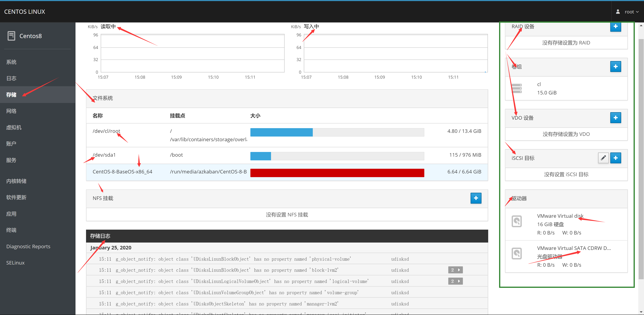Screen dimensions: 644x315
Task: Click the full red CentOS-8-BaseOS usage bar
Action: (x=337, y=173)
